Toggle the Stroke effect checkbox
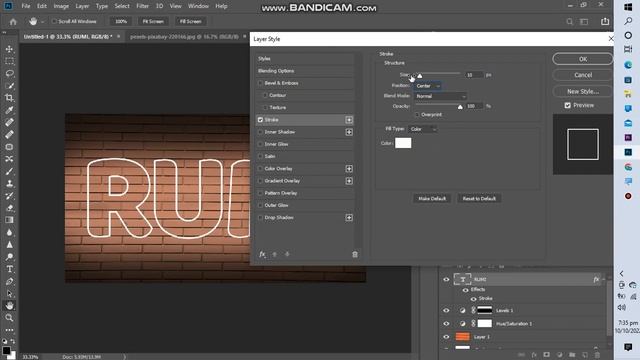Image resolution: width=640 pixels, height=360 pixels. 260,120
